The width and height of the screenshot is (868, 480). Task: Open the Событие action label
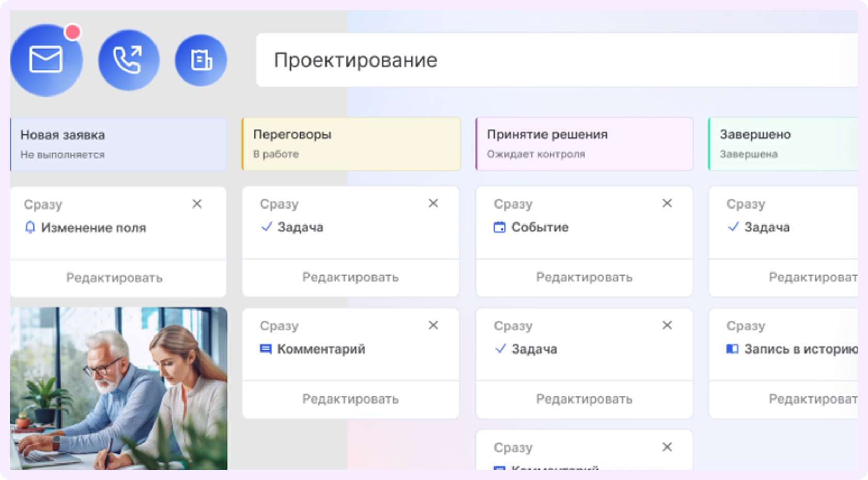[x=540, y=227]
